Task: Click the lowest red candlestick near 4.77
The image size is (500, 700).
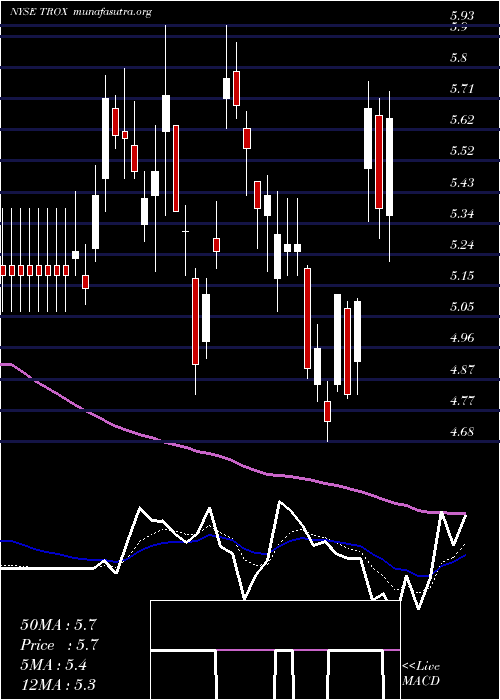Action: (327, 411)
